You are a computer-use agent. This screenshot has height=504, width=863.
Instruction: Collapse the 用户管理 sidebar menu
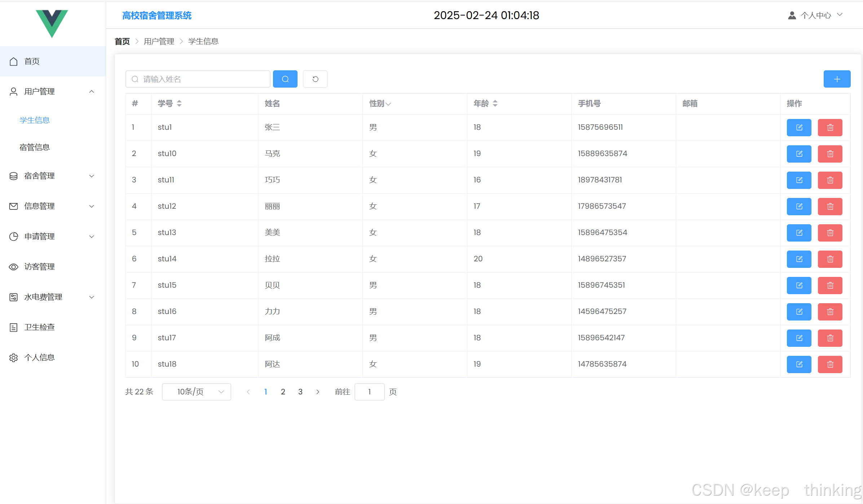pos(53,92)
